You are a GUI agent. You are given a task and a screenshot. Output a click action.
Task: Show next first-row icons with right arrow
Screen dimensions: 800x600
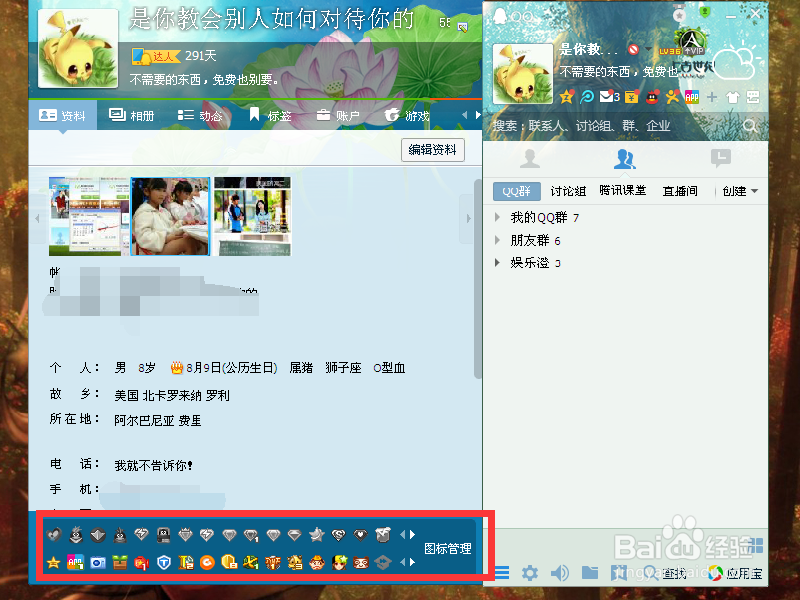point(412,534)
